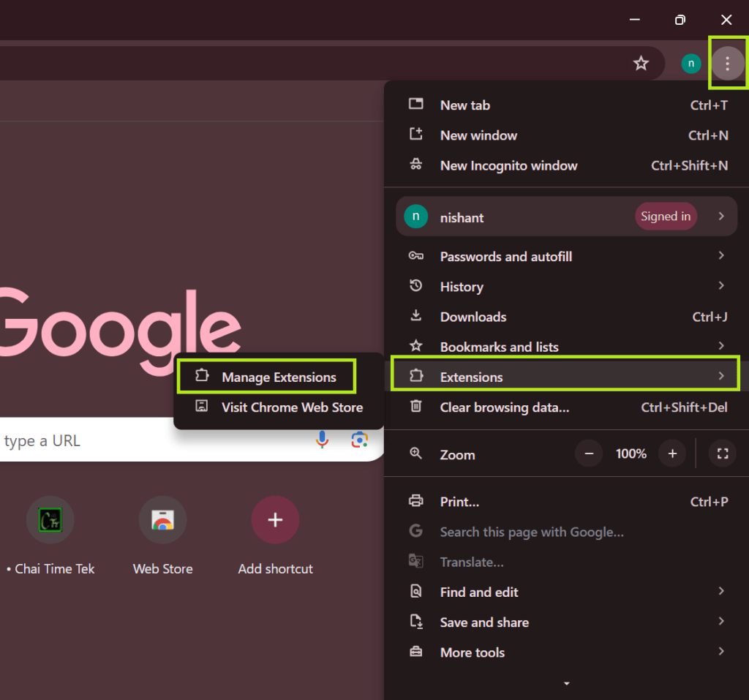This screenshot has width=749, height=700.
Task: Click the History clock icon
Action: tap(415, 286)
